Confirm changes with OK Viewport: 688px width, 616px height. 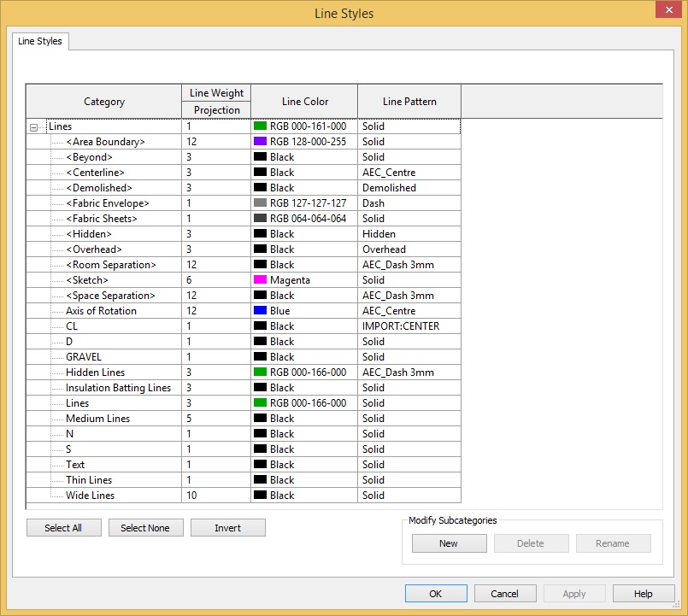point(436,593)
